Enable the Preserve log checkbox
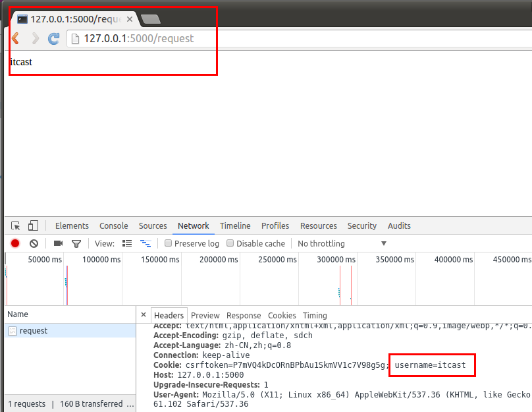The image size is (532, 412). (x=169, y=243)
